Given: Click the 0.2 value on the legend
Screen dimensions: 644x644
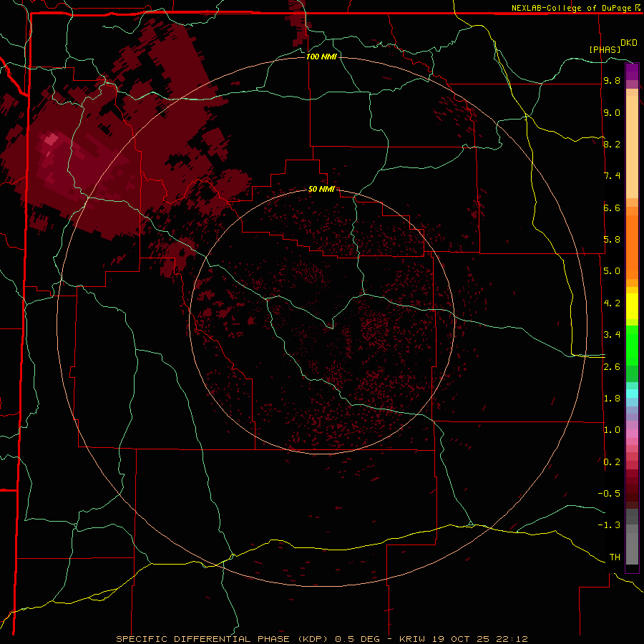Looking at the screenshot, I should (612, 462).
